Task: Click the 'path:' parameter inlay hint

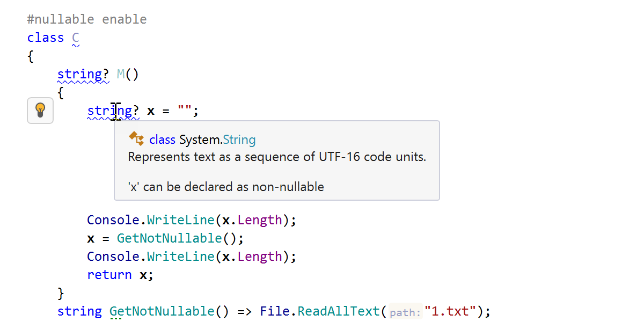Action: [x=405, y=312]
